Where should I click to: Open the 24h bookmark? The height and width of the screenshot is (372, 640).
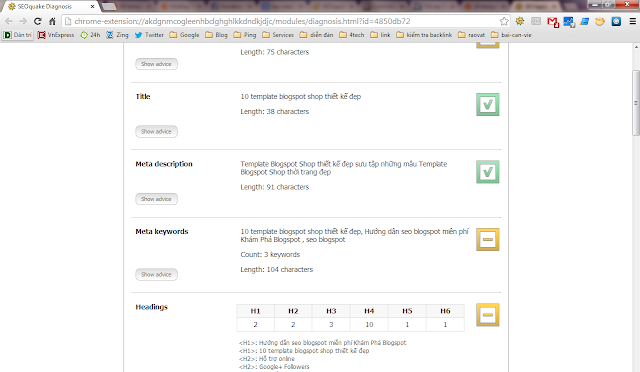coord(90,35)
